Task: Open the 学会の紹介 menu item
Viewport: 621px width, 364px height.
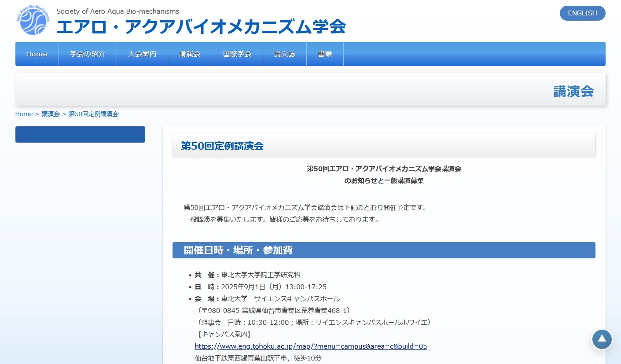Action: [x=88, y=54]
